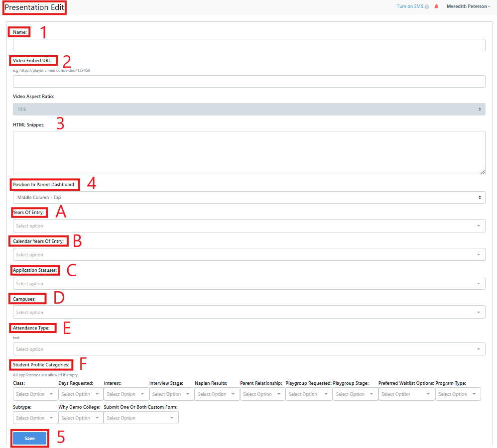Screen dimensions: 497x448
Task: Open the Attendance Type dropdown
Action: tap(249, 348)
